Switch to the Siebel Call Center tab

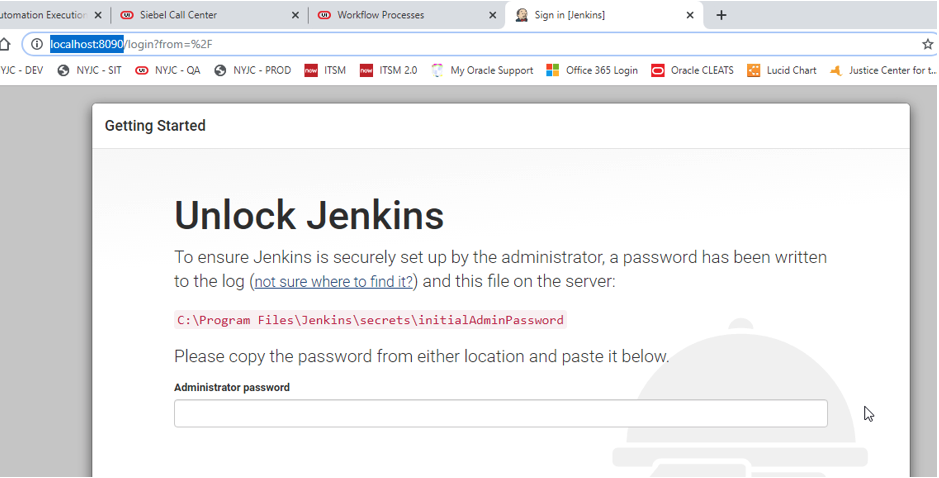pos(207,15)
